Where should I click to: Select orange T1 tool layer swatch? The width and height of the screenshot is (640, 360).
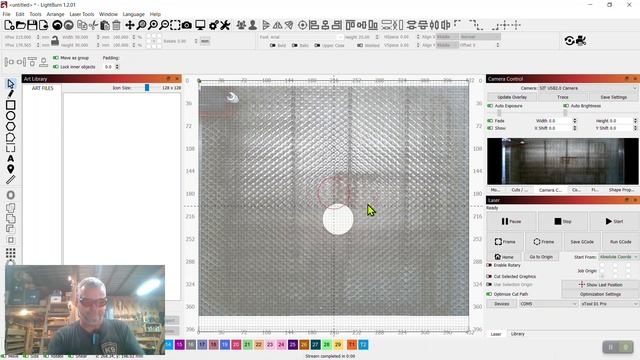coord(352,345)
